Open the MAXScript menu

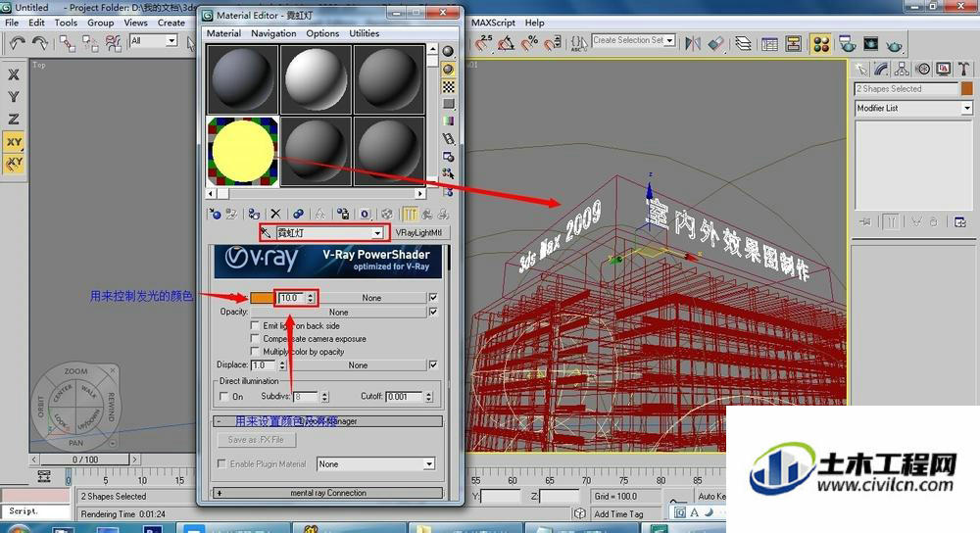493,23
